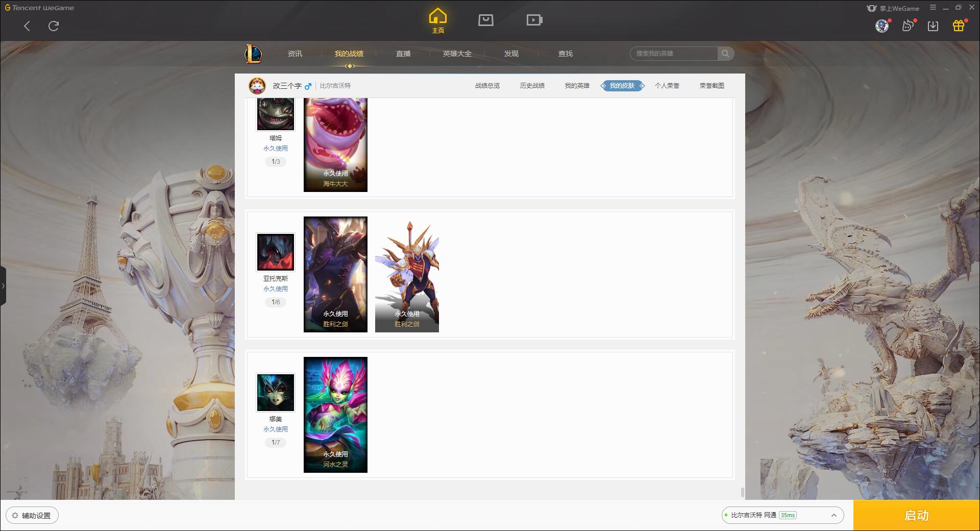Open the friends message icon

coord(908,26)
